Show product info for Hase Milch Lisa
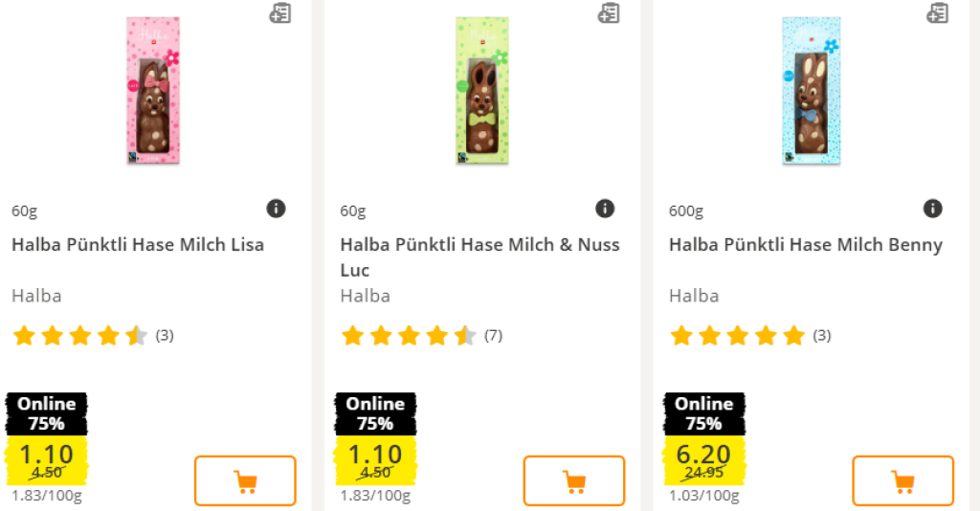The width and height of the screenshot is (980, 511). click(276, 209)
